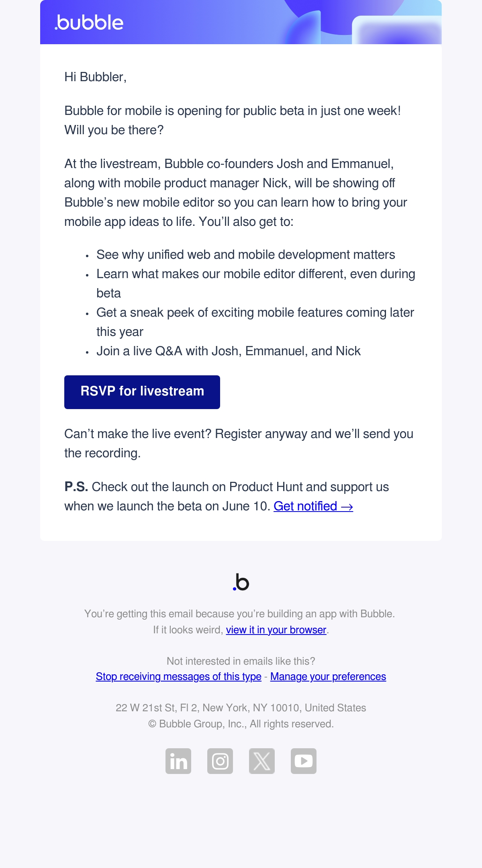Screen dimensions: 482x868
Task: Open Bubble's Instagram profile icon
Action: click(x=220, y=761)
